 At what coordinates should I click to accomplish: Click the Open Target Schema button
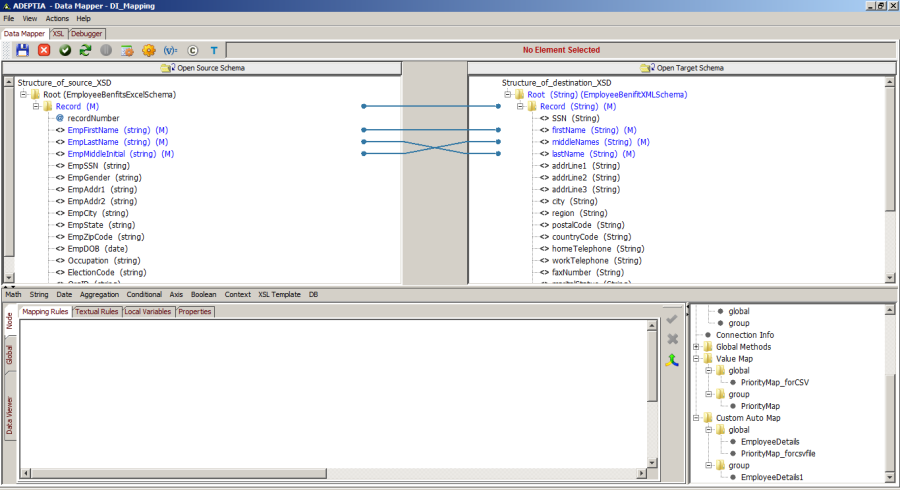pos(682,68)
